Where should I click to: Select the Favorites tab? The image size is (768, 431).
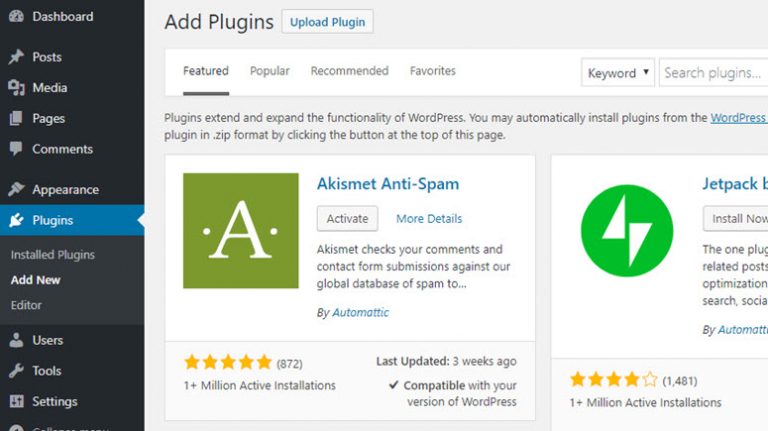[432, 71]
